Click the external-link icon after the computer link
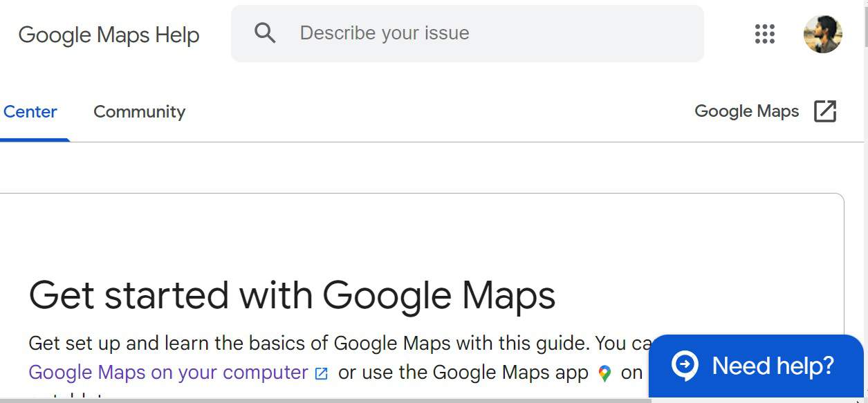Viewport: 868px width, 403px height. (321, 373)
